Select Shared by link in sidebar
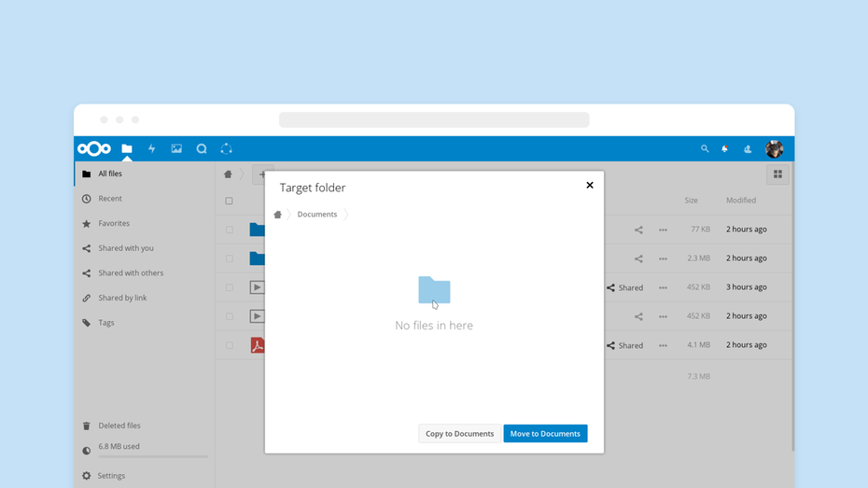This screenshot has height=488, width=868. [122, 298]
